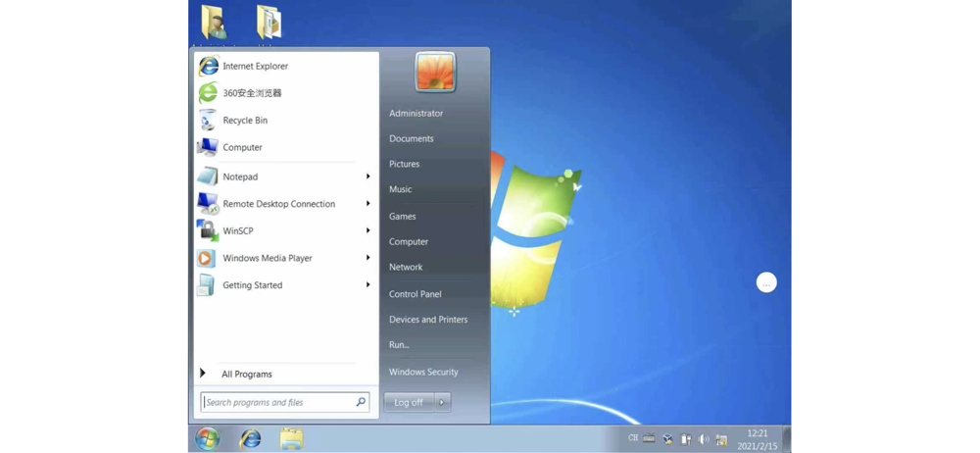Click the VirtualBox cube tray icon
This screenshot has width=980, height=453.
point(667,439)
